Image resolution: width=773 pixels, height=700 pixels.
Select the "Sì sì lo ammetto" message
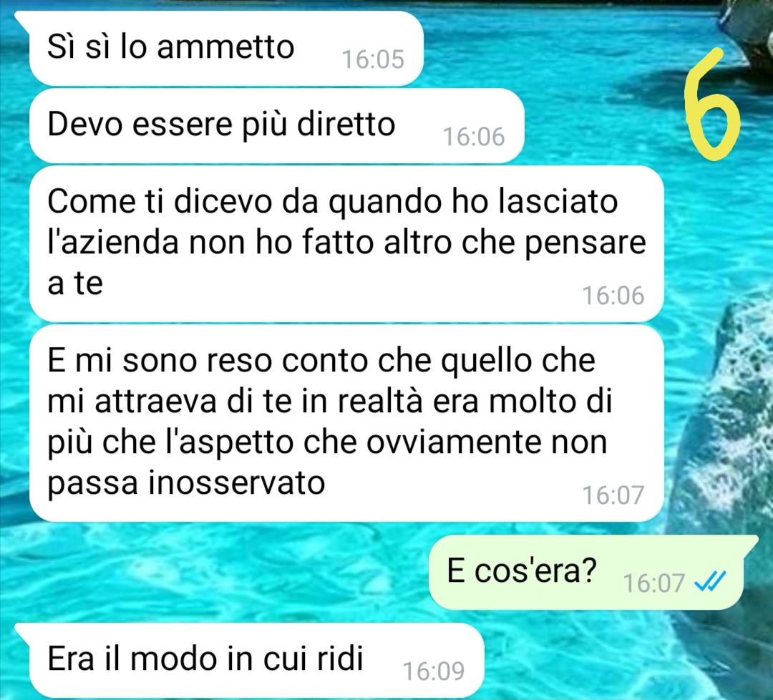225,48
